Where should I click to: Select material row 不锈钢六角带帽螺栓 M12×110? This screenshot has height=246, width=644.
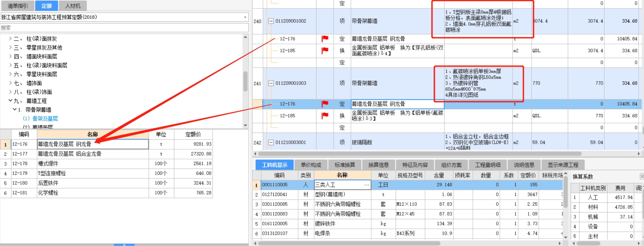408,204
